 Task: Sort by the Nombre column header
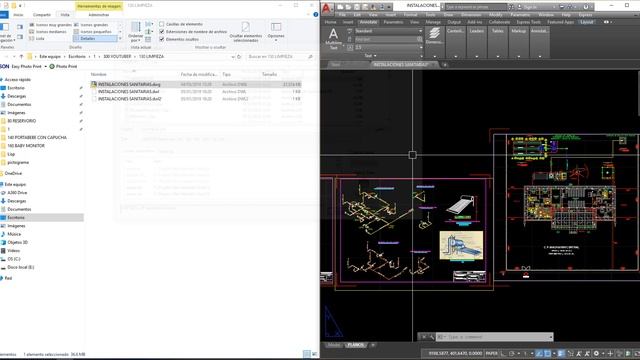coord(98,74)
